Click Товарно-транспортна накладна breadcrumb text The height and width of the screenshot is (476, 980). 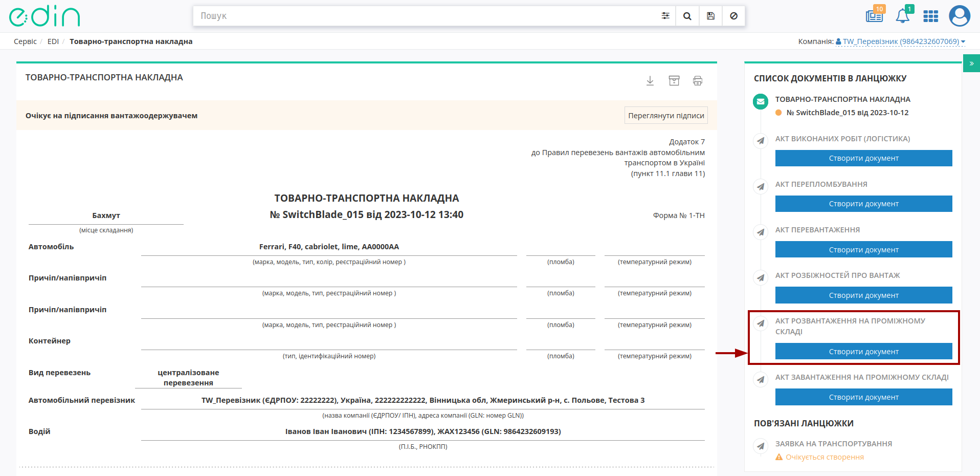click(x=131, y=41)
